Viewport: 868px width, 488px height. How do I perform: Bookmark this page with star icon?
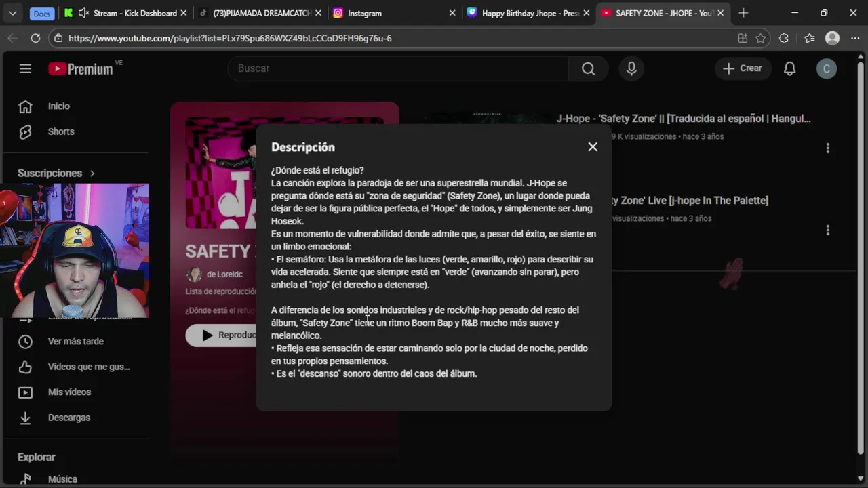(761, 39)
